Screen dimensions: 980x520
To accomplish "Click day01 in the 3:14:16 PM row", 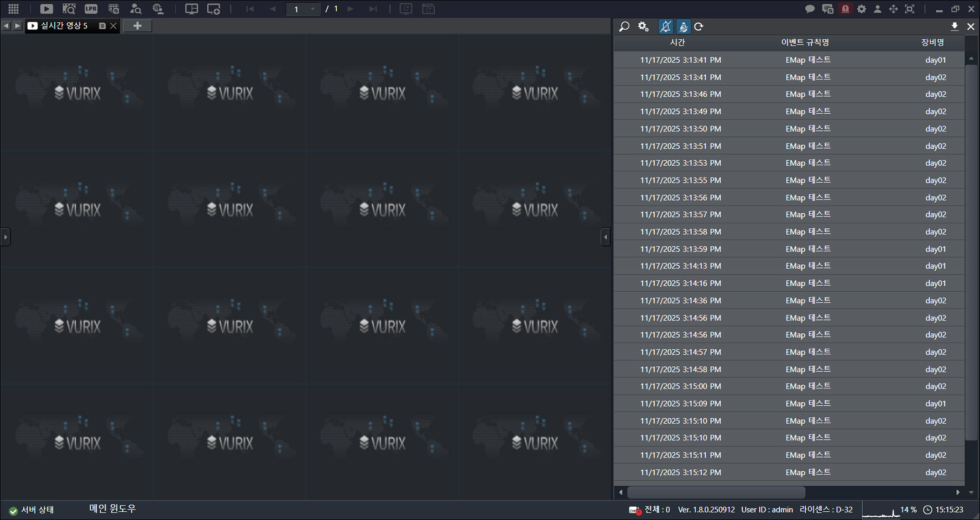I will (935, 283).
